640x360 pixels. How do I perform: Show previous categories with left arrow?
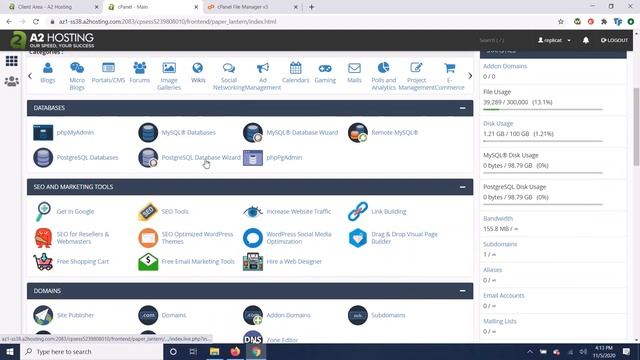coord(30,76)
